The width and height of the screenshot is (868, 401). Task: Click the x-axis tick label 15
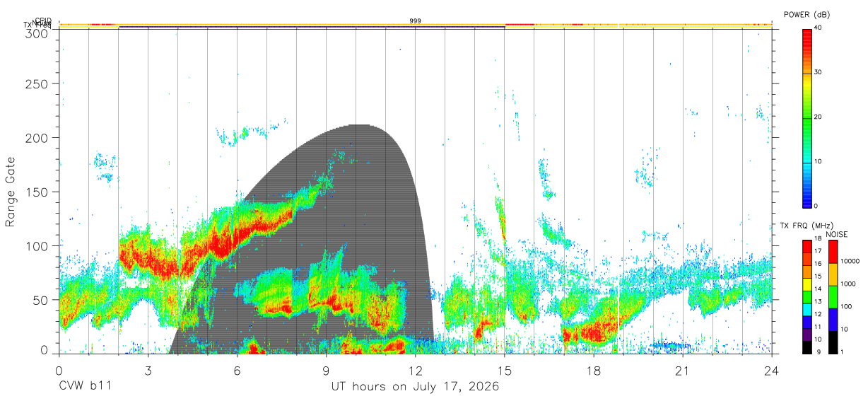coord(505,371)
